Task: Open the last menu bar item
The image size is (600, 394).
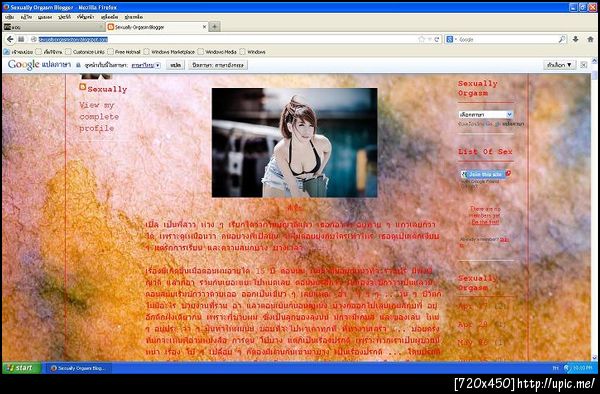Action: click(134, 17)
